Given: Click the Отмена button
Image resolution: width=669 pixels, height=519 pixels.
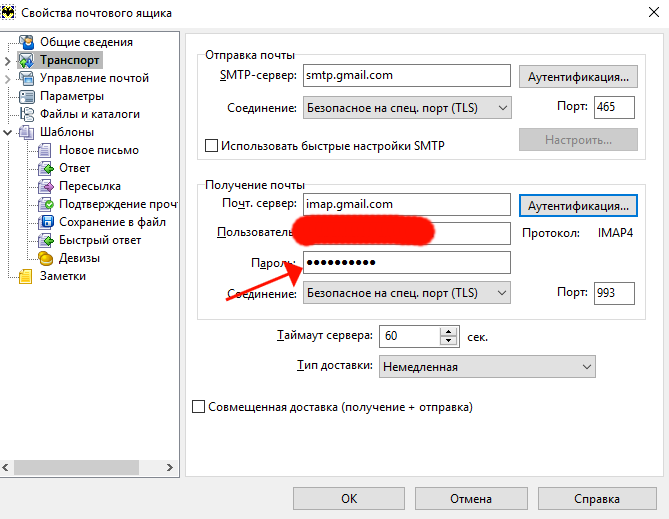Looking at the screenshot, I should [471, 499].
